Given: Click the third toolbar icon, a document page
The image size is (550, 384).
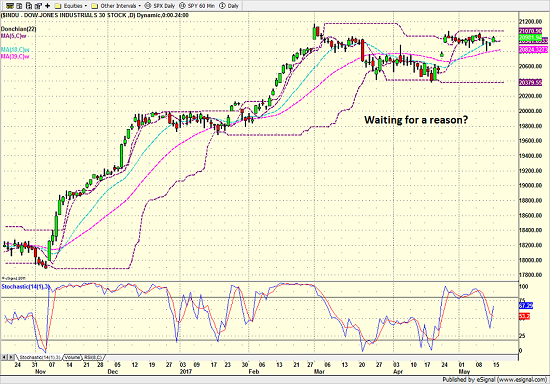Looking at the screenshot, I should (x=29, y=6).
